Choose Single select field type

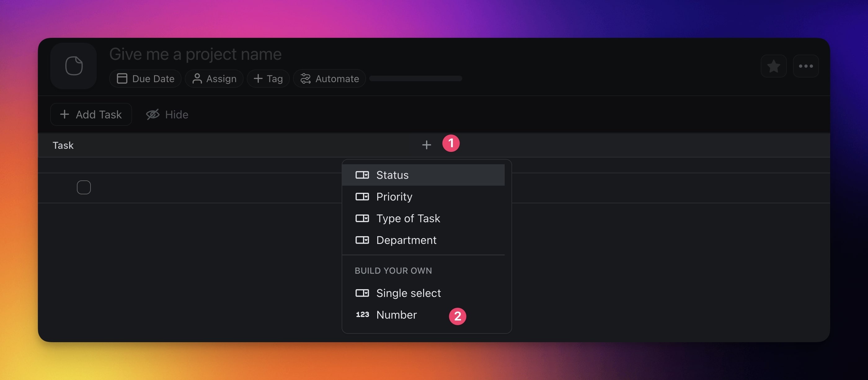point(408,293)
